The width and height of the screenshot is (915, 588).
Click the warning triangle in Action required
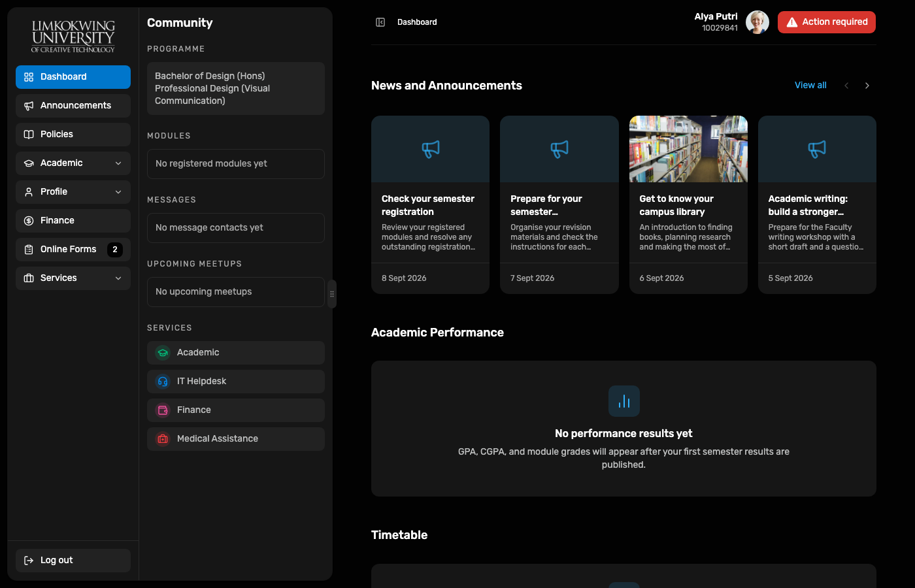pyautogui.click(x=792, y=22)
